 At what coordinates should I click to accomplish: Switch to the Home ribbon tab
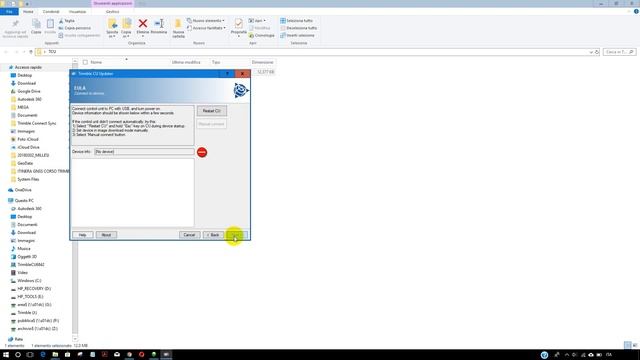point(28,11)
